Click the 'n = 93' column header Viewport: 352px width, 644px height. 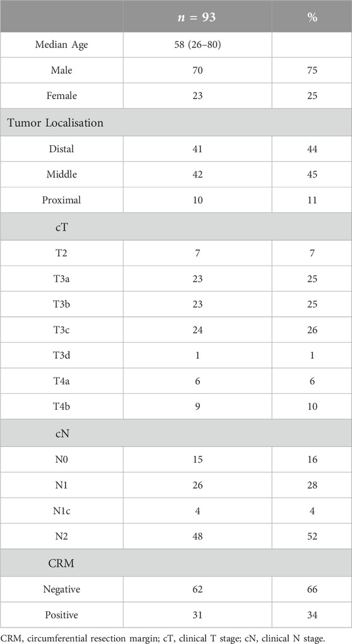coord(197,18)
